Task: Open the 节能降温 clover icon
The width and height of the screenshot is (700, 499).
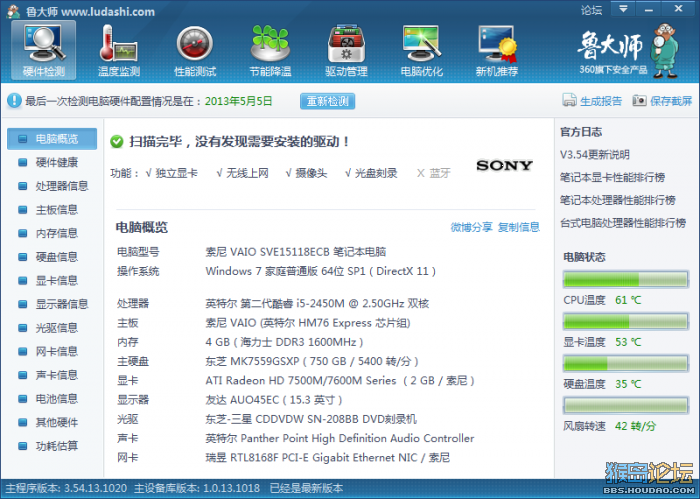Action: (270, 50)
